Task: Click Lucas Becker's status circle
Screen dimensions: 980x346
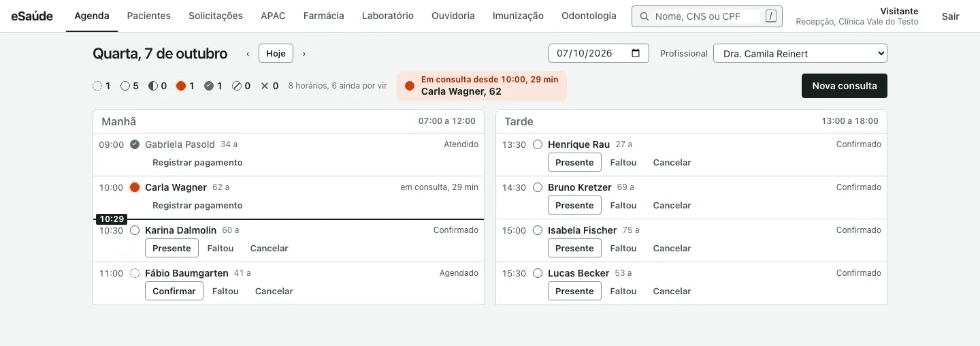Action: point(538,273)
